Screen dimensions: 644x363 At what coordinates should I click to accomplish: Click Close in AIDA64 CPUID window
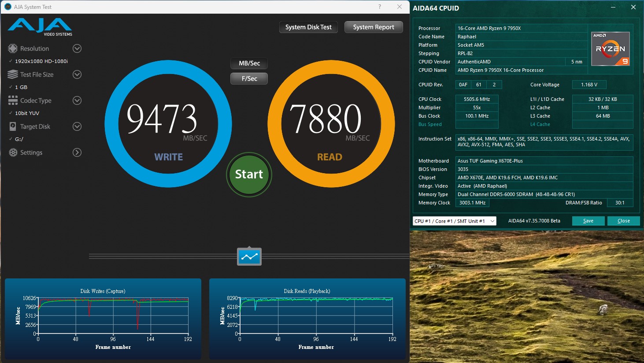point(623,221)
